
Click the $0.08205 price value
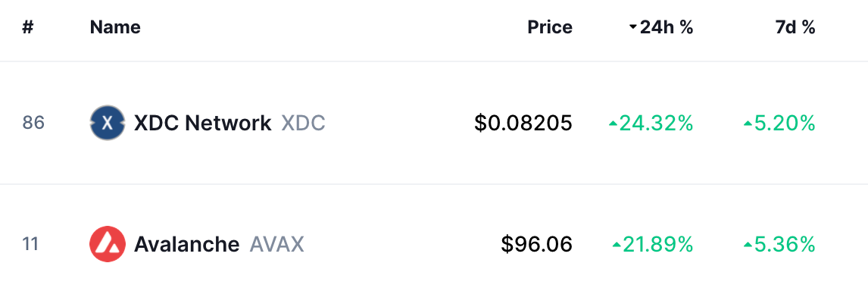523,123
